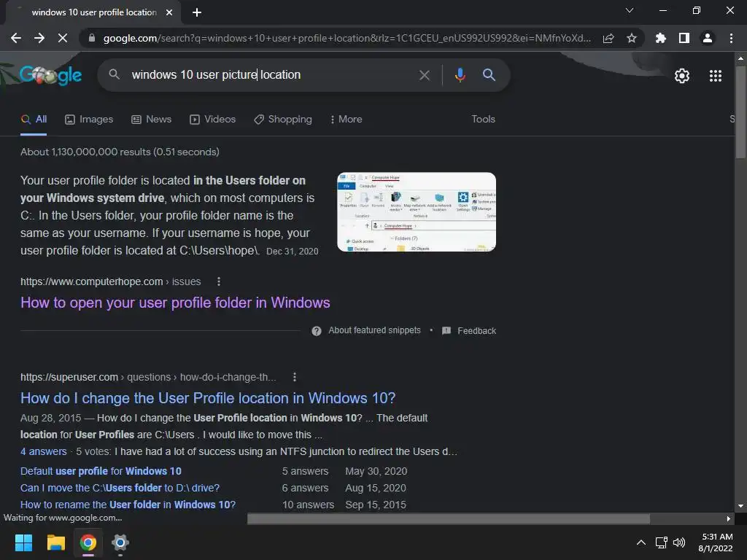Open options for computerhope.com result
The image size is (747, 560).
click(219, 281)
